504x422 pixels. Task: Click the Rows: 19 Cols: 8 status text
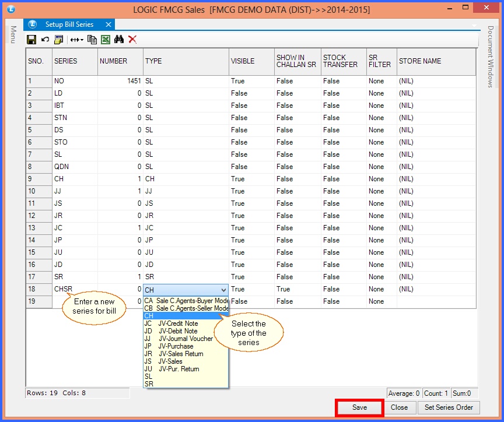click(56, 393)
